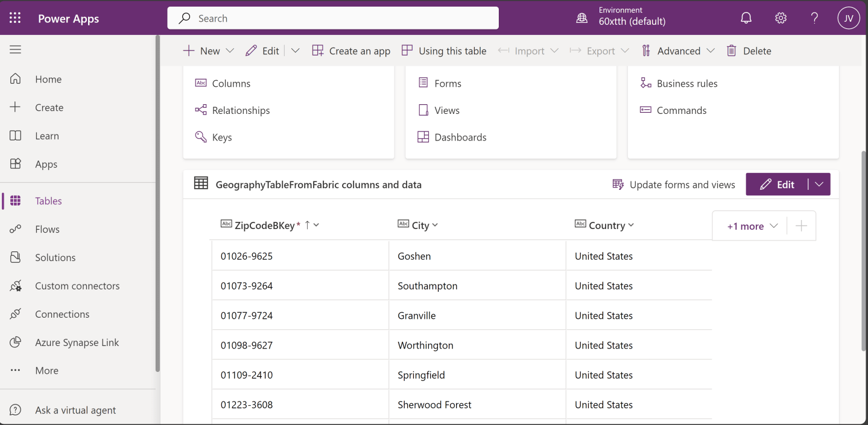Viewport: 868px width, 425px height.
Task: Click the Ask a virtual agent icon
Action: (16, 410)
